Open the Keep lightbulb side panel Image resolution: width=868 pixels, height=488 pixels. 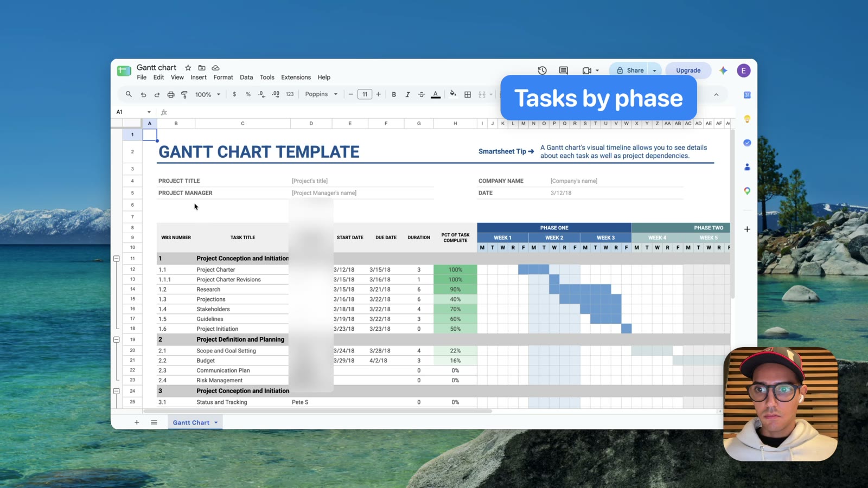(747, 119)
